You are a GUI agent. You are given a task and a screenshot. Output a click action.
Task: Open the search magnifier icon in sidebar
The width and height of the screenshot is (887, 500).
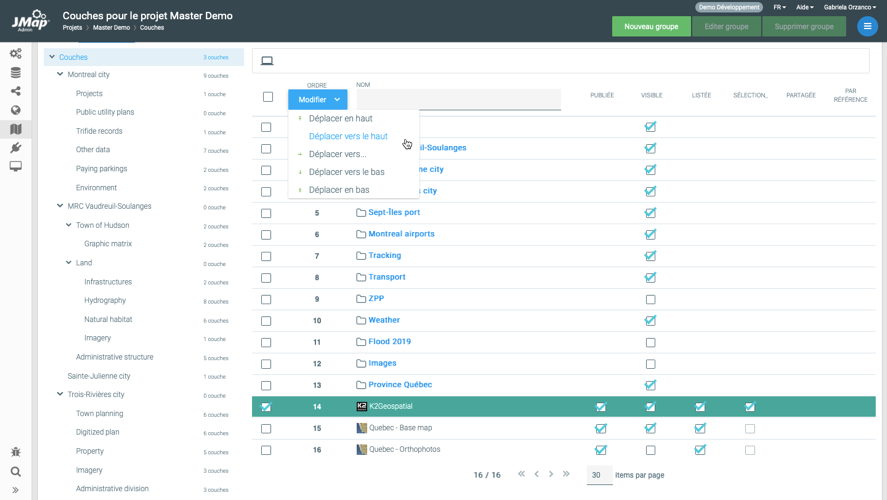(15, 471)
